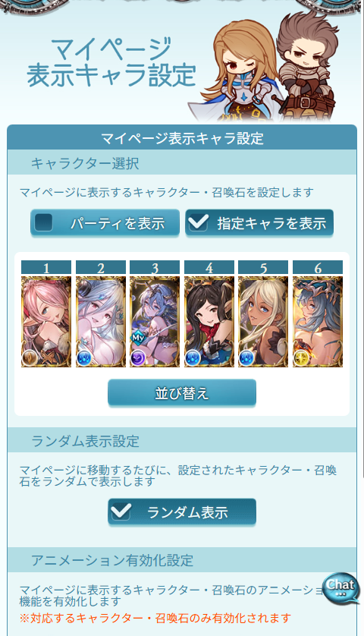
Task: Click the dark element icon on character 3
Action: coord(137,359)
